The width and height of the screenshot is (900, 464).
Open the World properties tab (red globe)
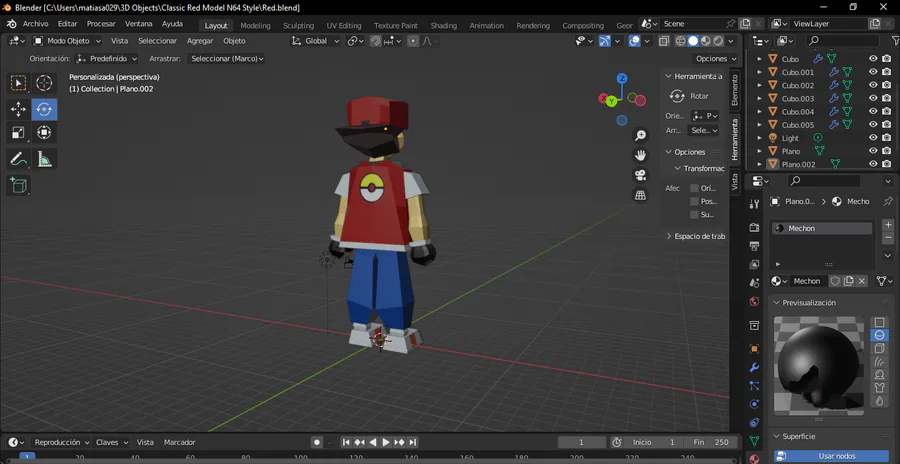[754, 301]
